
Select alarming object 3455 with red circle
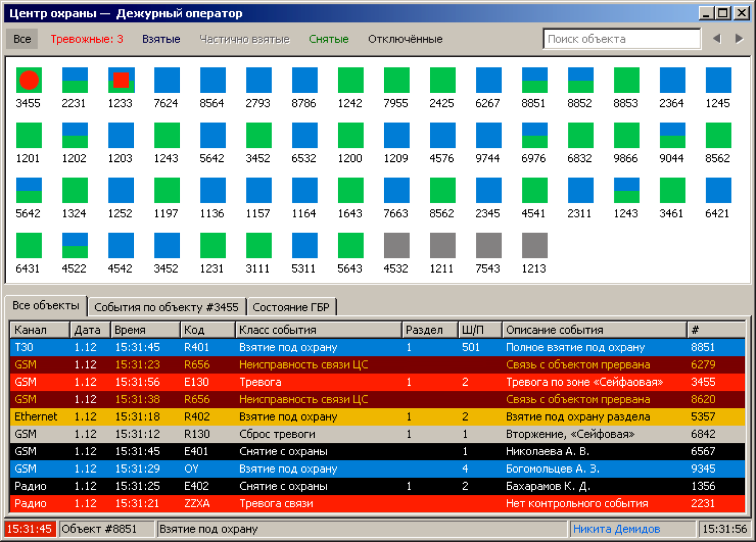pyautogui.click(x=29, y=80)
